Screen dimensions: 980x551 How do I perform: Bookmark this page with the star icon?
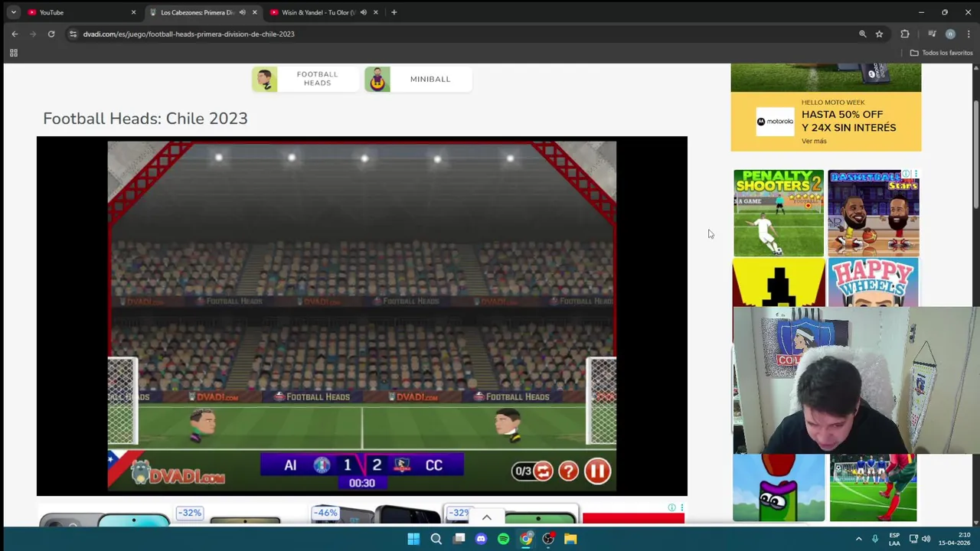pyautogui.click(x=879, y=34)
